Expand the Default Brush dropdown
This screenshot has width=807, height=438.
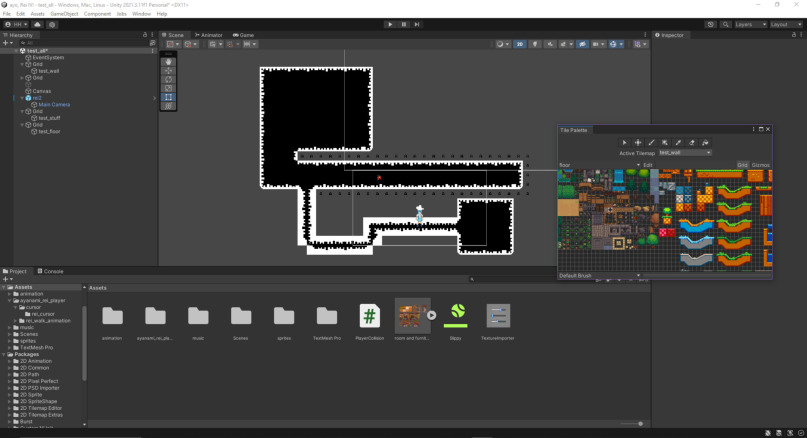pyautogui.click(x=600, y=276)
